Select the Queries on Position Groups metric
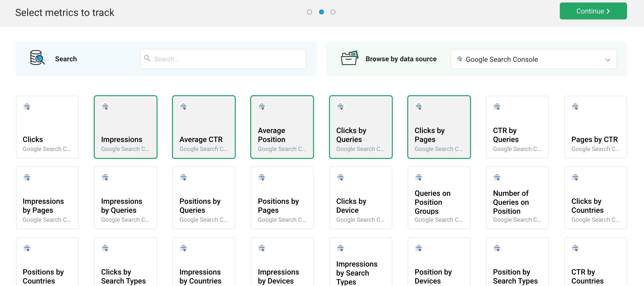This screenshot has height=286, width=644. pos(439,198)
